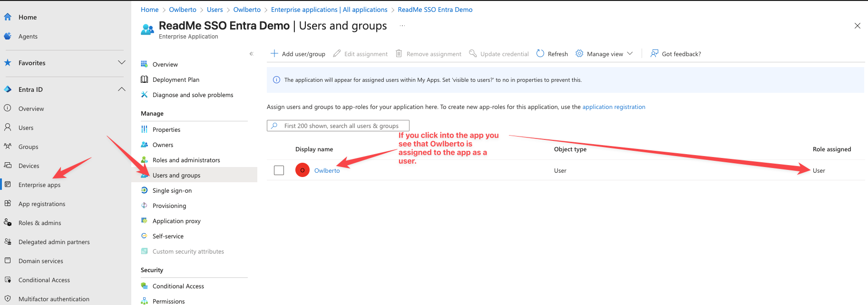868x305 pixels.
Task: Click the ReadMe SSO Entra Demo application icon
Action: pos(147,30)
